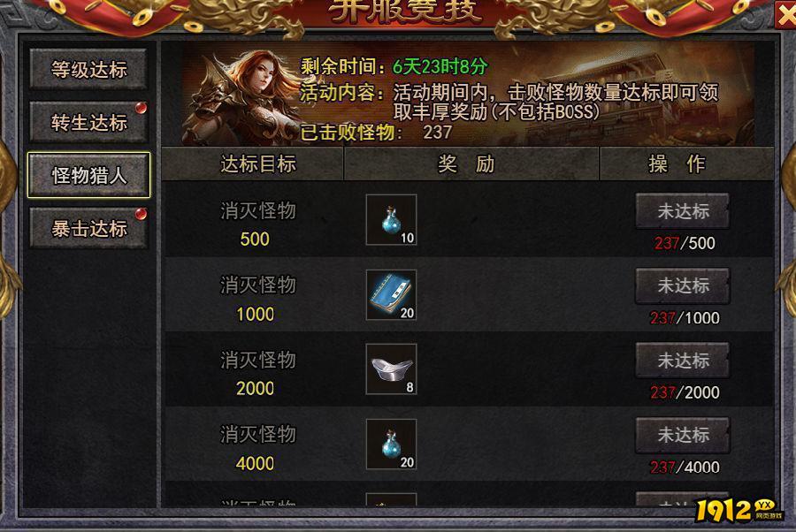Click the blue book reward icon
The image size is (796, 532).
392,294
